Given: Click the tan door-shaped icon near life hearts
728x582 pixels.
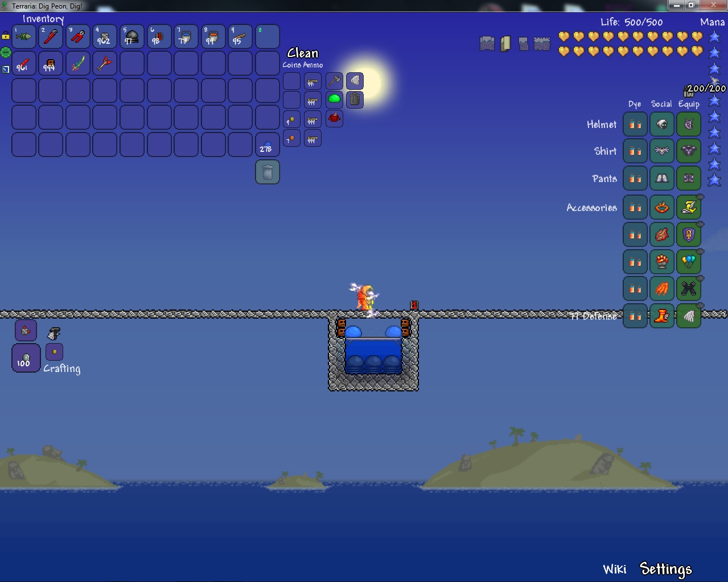Looking at the screenshot, I should click(x=505, y=44).
